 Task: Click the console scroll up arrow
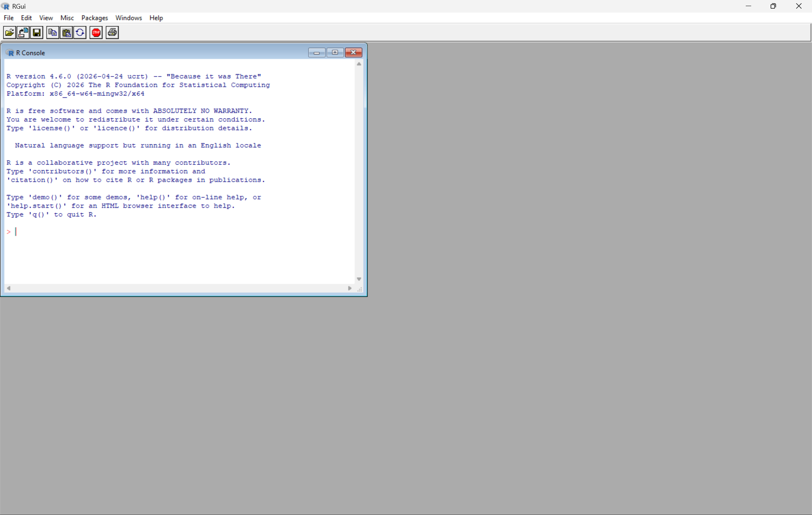tap(359, 64)
